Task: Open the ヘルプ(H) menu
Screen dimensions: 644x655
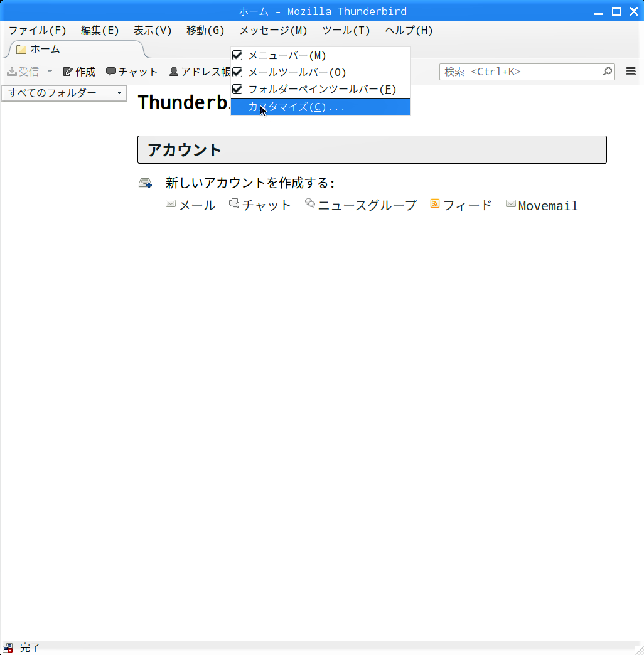Action: pyautogui.click(x=408, y=31)
